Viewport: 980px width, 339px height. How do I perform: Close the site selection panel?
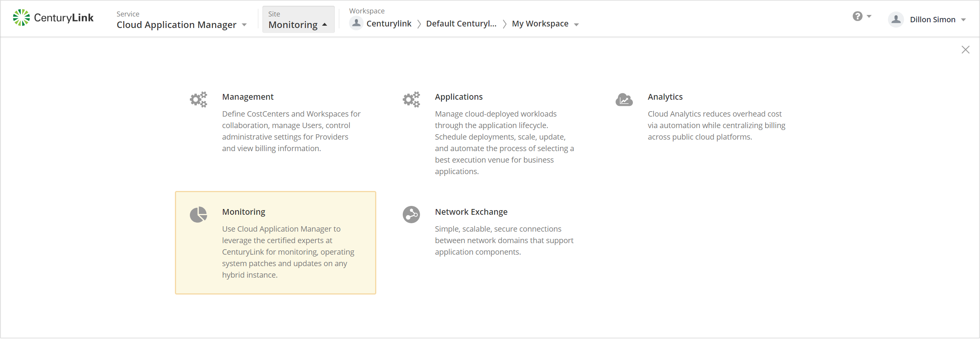(965, 50)
